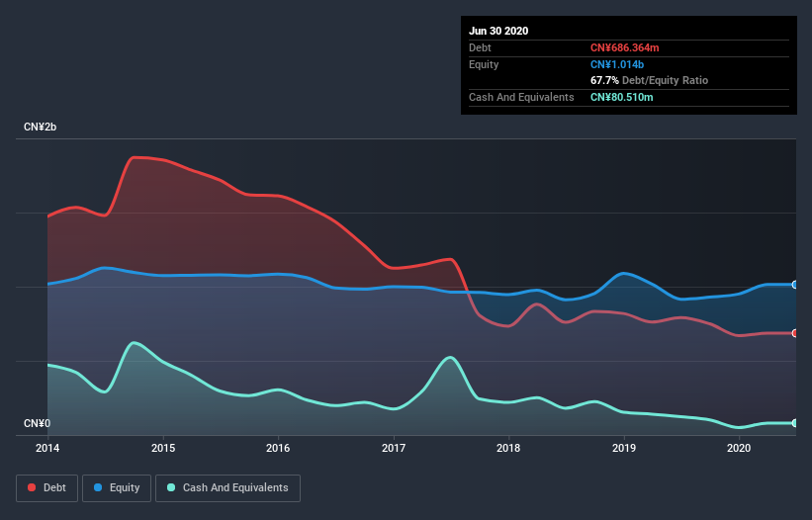Image resolution: width=812 pixels, height=520 pixels.
Task: Click the CN¥80.510m cash value
Action: point(622,97)
